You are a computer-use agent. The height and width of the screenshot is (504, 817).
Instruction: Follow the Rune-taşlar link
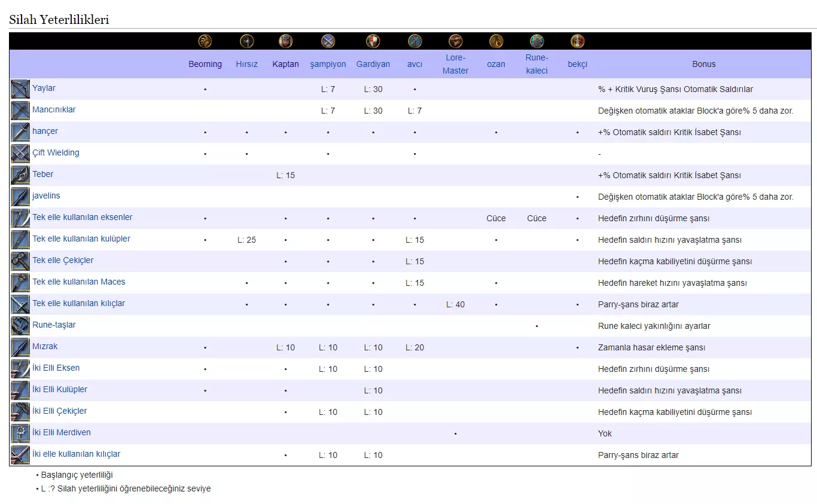(54, 325)
